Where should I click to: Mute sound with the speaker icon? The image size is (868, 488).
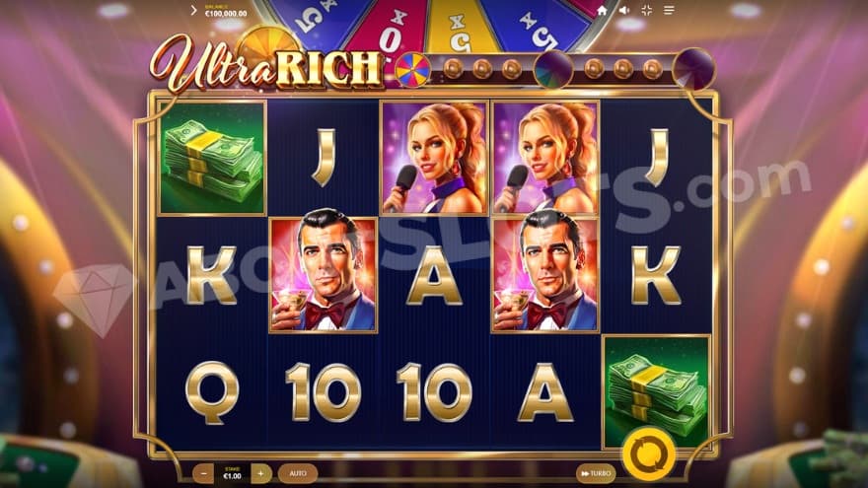[623, 10]
